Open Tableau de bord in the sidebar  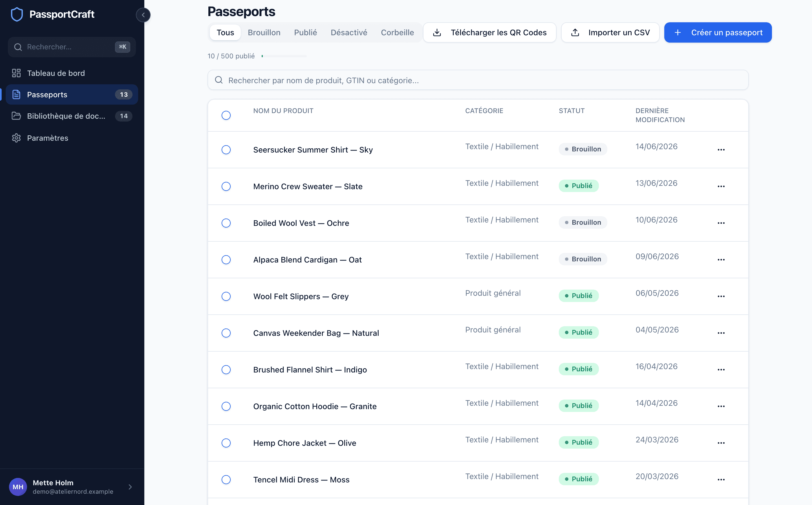point(72,73)
